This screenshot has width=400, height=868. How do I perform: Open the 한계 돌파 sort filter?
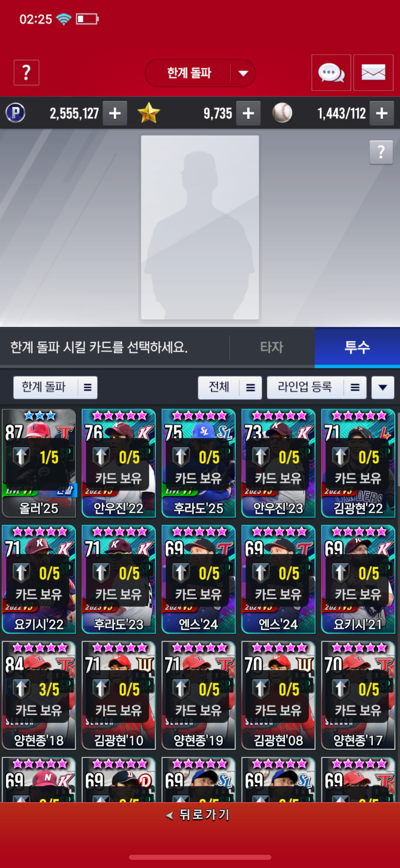[x=55, y=387]
